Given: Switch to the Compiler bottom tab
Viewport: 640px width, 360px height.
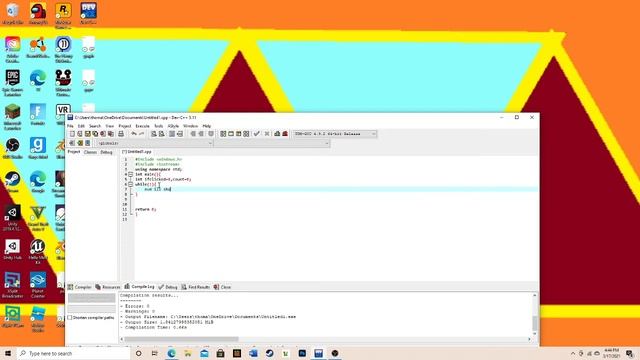Looking at the screenshot, I should 80,287.
